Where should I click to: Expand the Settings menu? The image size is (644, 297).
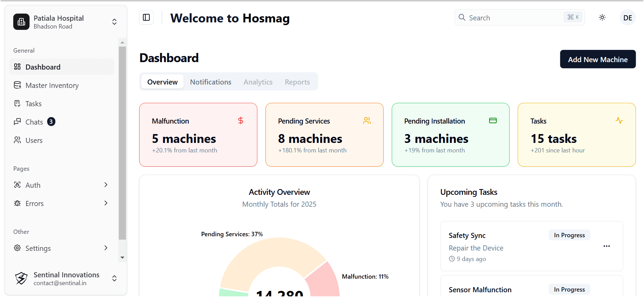(61, 248)
